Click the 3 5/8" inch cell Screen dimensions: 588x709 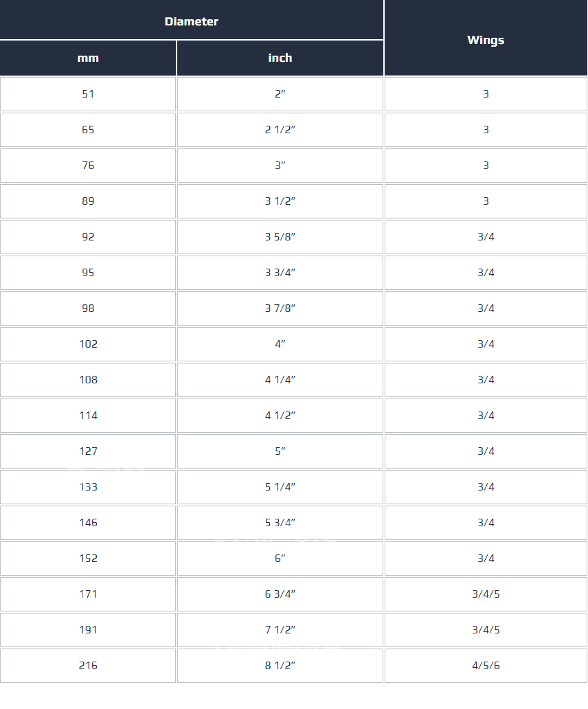[x=280, y=237]
